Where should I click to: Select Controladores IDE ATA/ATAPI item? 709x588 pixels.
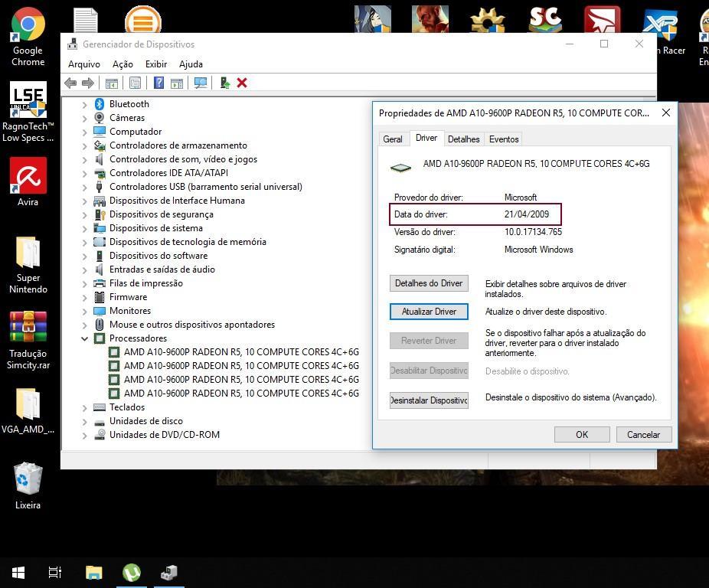(x=168, y=173)
